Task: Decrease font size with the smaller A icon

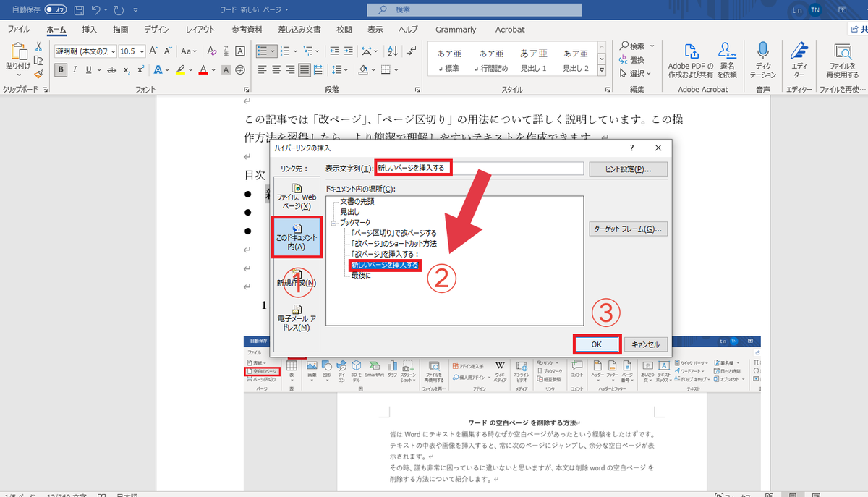Action: (168, 51)
